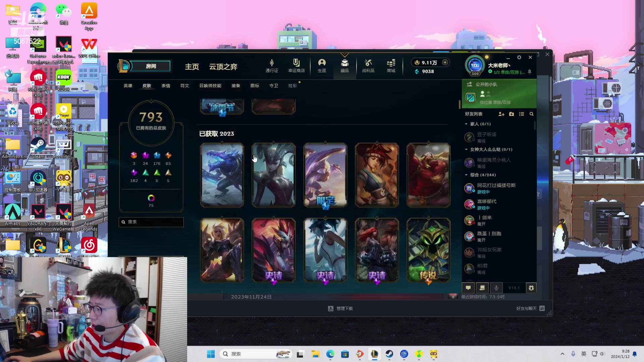The height and width of the screenshot is (362, 644).
Task: Open the 幸运商店 lucky shop
Action: (x=297, y=66)
